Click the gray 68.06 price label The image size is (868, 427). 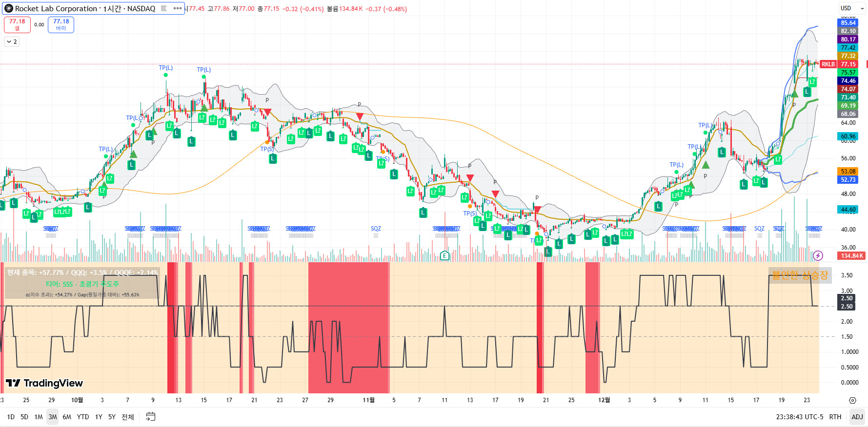(848, 114)
